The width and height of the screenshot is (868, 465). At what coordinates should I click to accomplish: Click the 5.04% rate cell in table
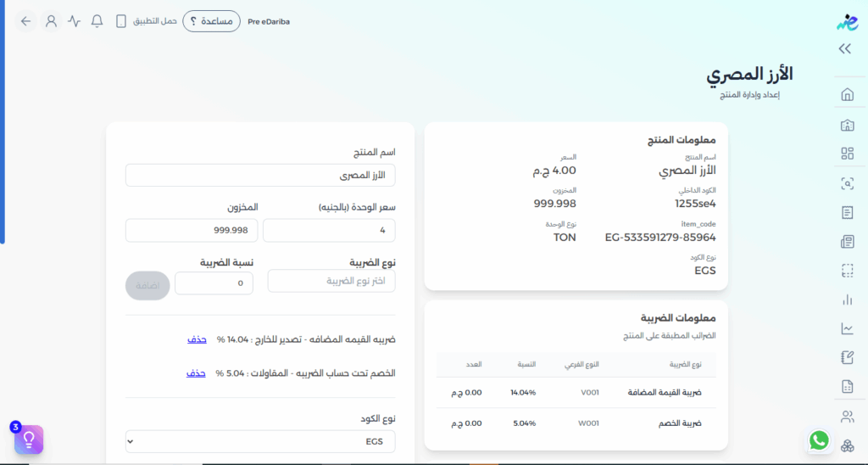pyautogui.click(x=524, y=423)
